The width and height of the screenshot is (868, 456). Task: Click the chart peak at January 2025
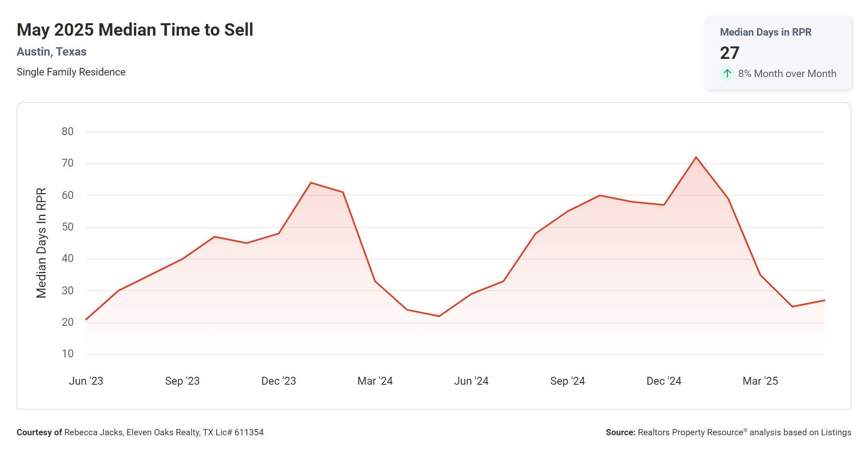click(x=696, y=157)
